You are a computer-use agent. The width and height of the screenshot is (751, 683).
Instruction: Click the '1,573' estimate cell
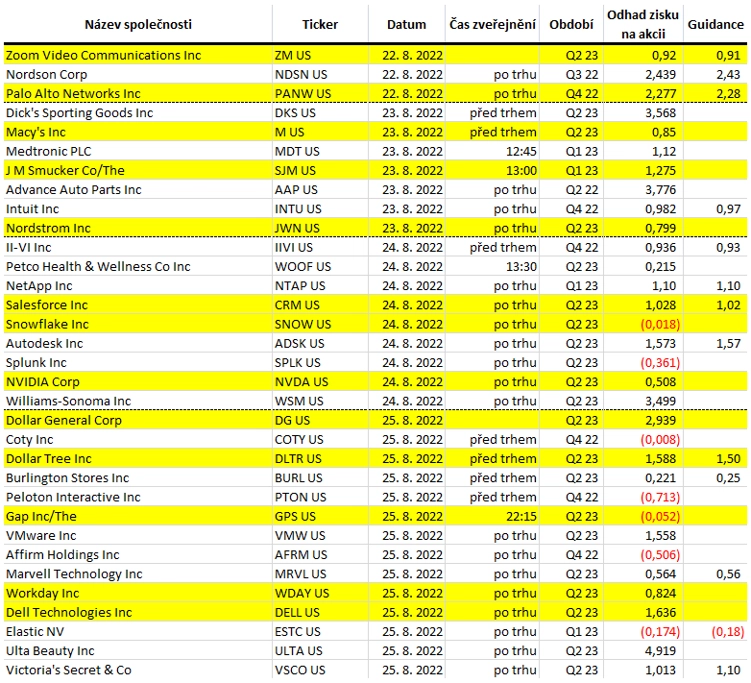643,343
